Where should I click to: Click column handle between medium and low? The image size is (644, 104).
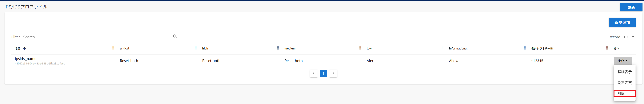click(x=360, y=48)
